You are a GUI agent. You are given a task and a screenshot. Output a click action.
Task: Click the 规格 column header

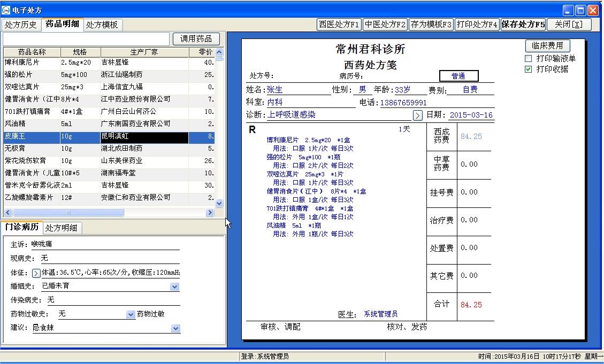pos(80,52)
